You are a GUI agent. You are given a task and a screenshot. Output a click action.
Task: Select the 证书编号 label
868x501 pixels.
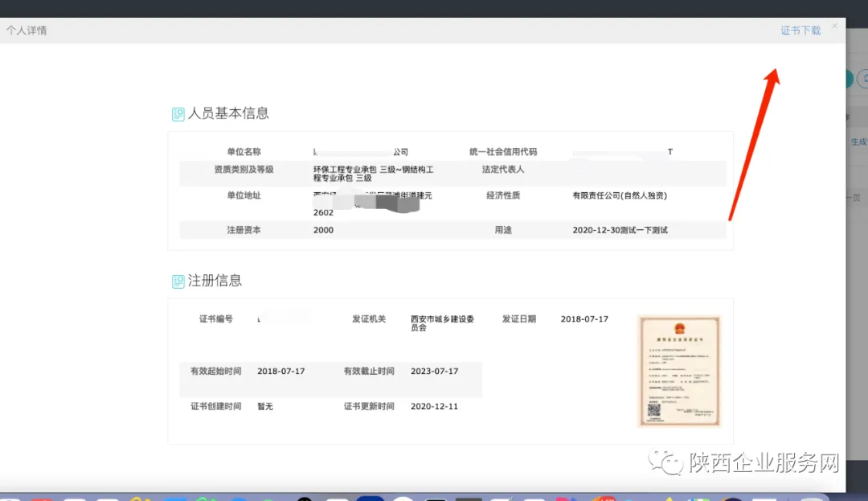pyautogui.click(x=216, y=319)
